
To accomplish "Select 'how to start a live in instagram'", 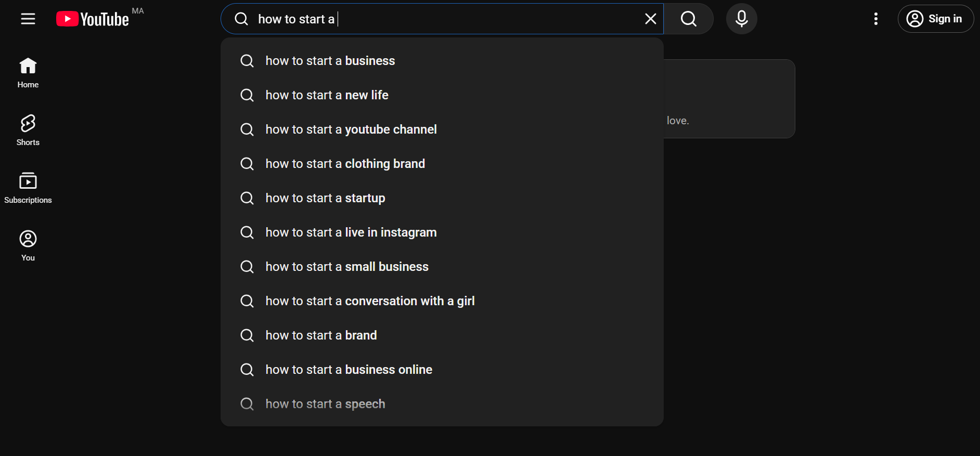I will click(442, 232).
